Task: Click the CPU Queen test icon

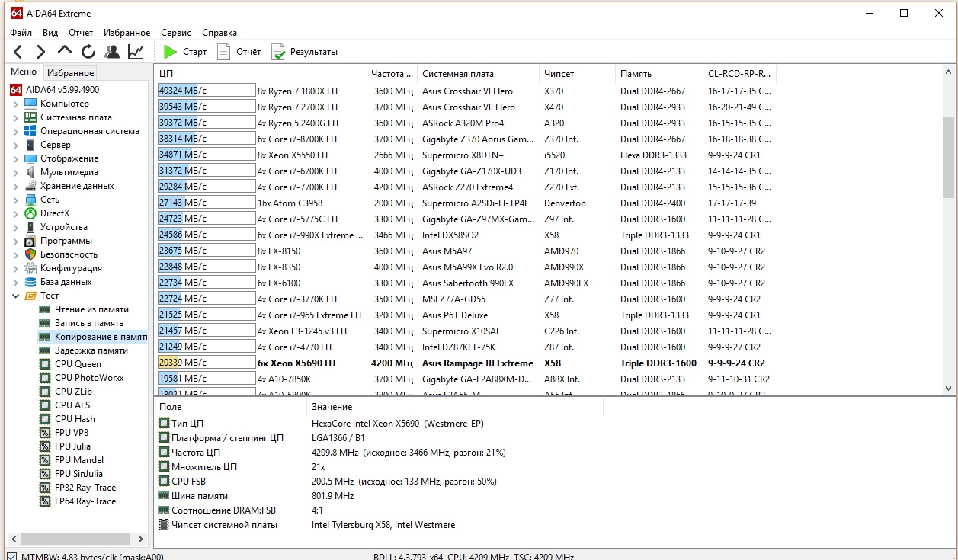Action: pos(45,364)
